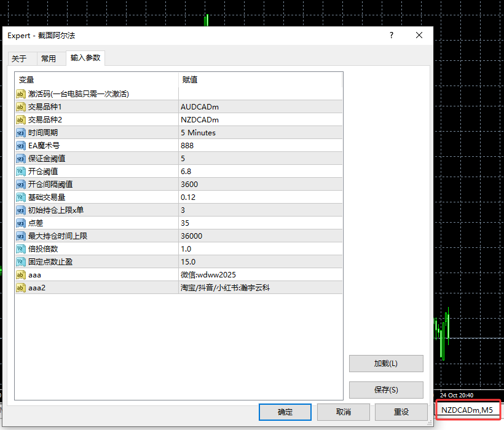Click the 保存(S) button

(x=385, y=389)
